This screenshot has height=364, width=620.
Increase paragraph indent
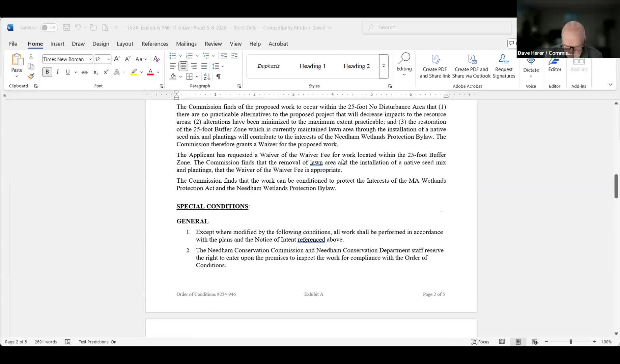(234, 56)
